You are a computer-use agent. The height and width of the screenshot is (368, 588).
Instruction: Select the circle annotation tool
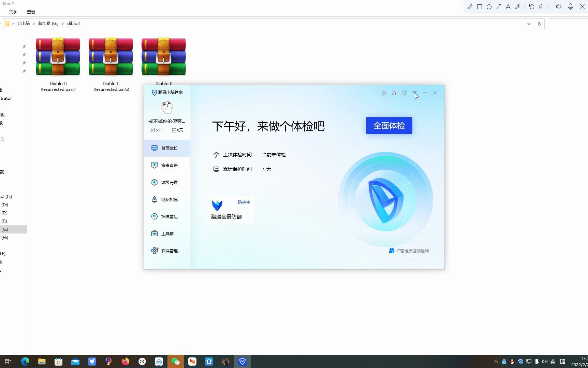489,7
